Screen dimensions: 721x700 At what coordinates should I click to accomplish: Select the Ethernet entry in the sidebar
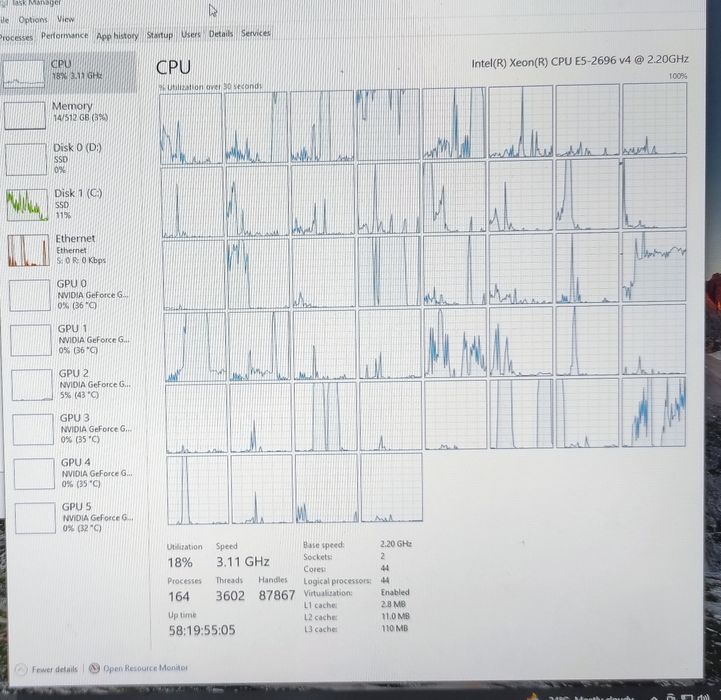click(73, 250)
